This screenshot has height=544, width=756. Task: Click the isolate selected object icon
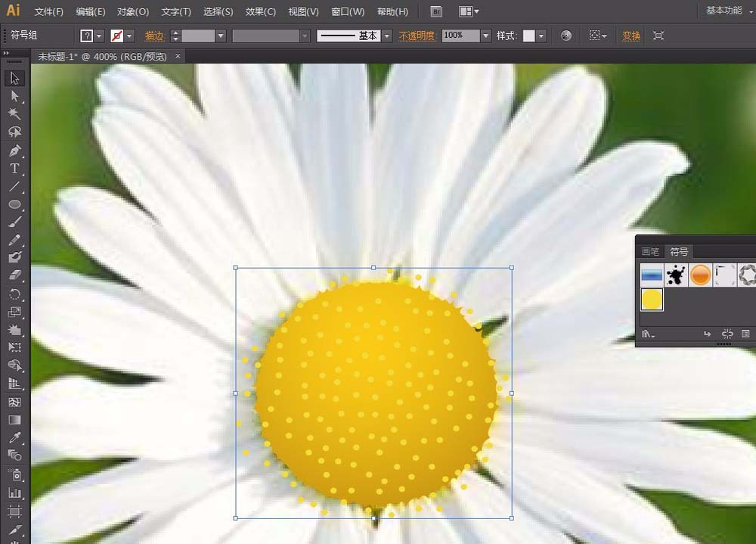click(x=658, y=36)
